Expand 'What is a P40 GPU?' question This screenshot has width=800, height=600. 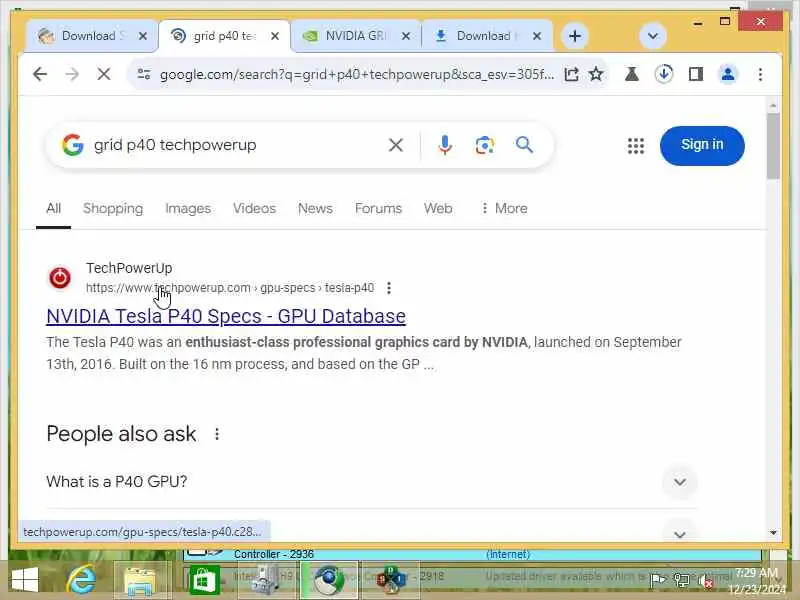[371, 482]
